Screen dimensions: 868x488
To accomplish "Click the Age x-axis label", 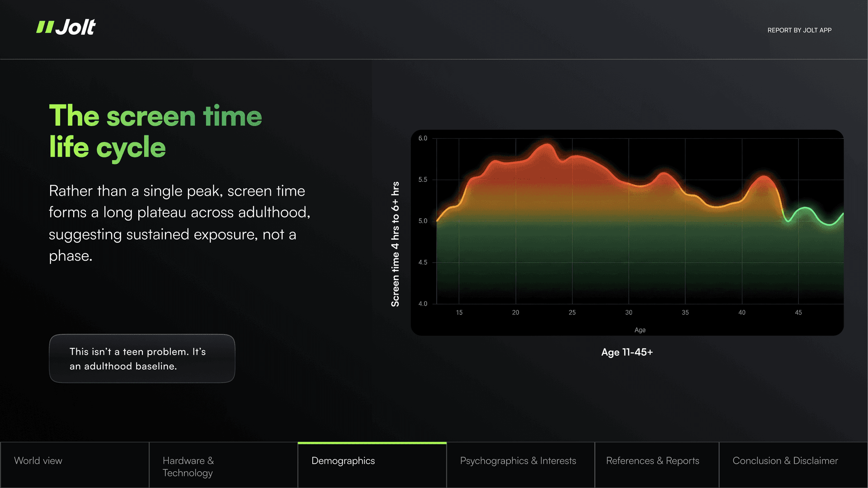I will click(640, 330).
